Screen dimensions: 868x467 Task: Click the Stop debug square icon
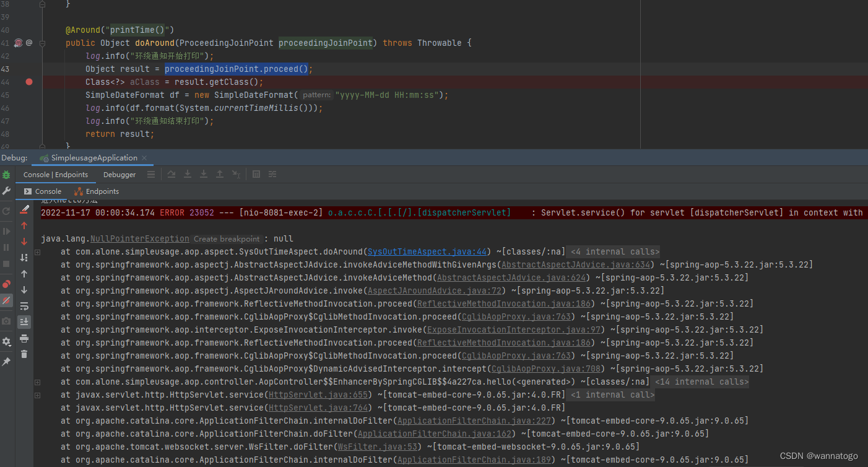[x=6, y=263]
